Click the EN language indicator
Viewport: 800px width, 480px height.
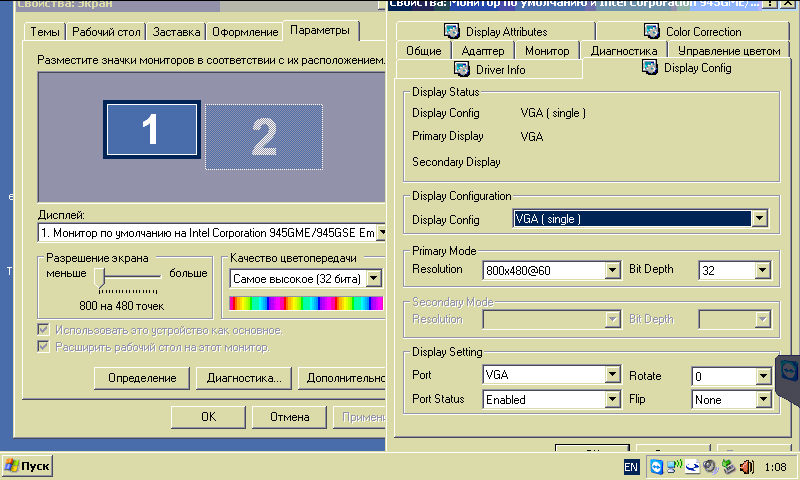tap(631, 467)
